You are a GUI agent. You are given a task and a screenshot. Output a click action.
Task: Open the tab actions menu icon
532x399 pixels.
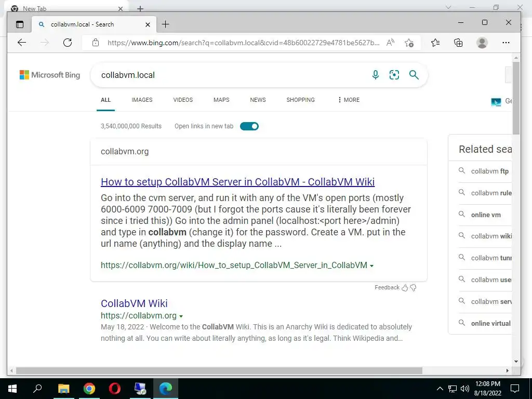point(20,24)
